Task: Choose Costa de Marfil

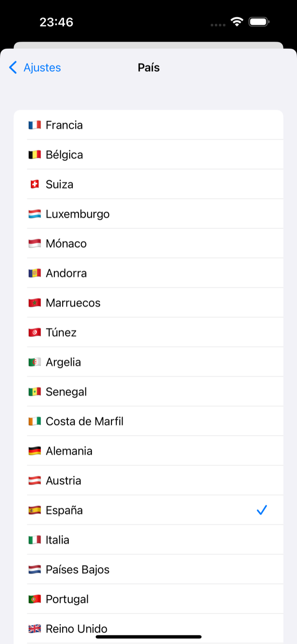Action: [148, 421]
